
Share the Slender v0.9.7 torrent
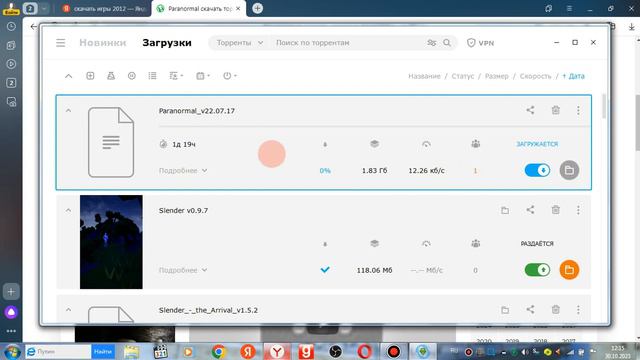(x=530, y=210)
